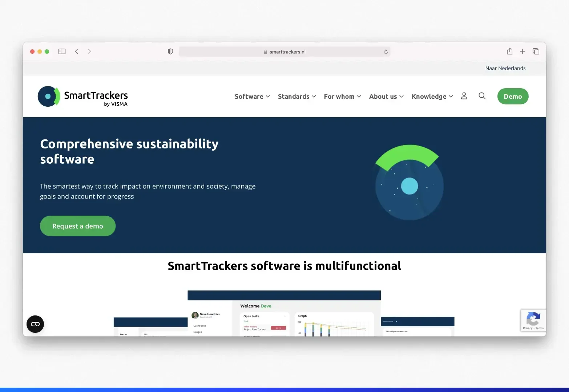Open a new browser tab
The width and height of the screenshot is (569, 392).
click(522, 52)
